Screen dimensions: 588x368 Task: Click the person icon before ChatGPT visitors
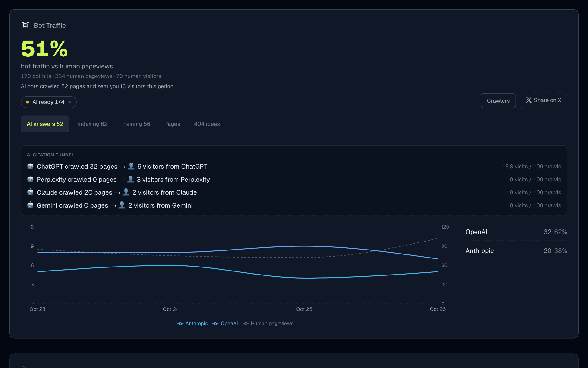coord(131,166)
